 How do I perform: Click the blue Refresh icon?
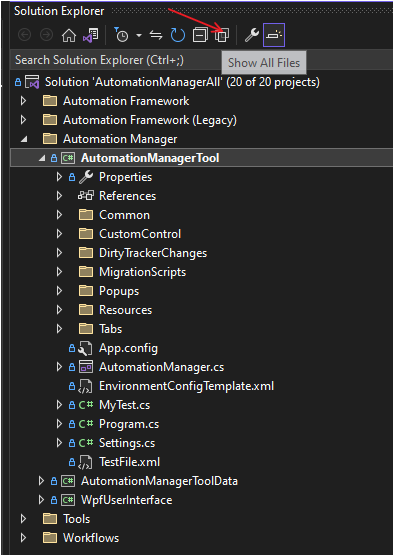tap(178, 35)
